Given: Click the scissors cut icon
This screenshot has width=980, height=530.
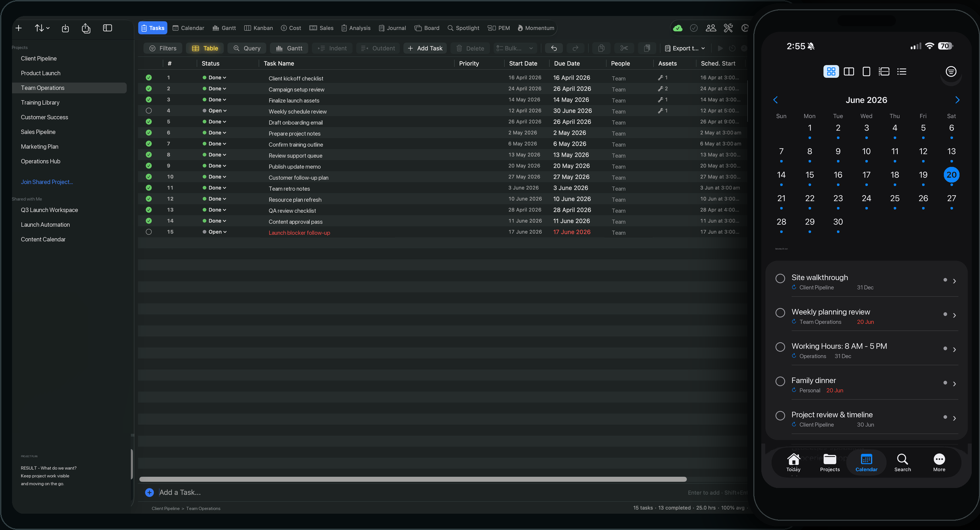Looking at the screenshot, I should click(624, 48).
